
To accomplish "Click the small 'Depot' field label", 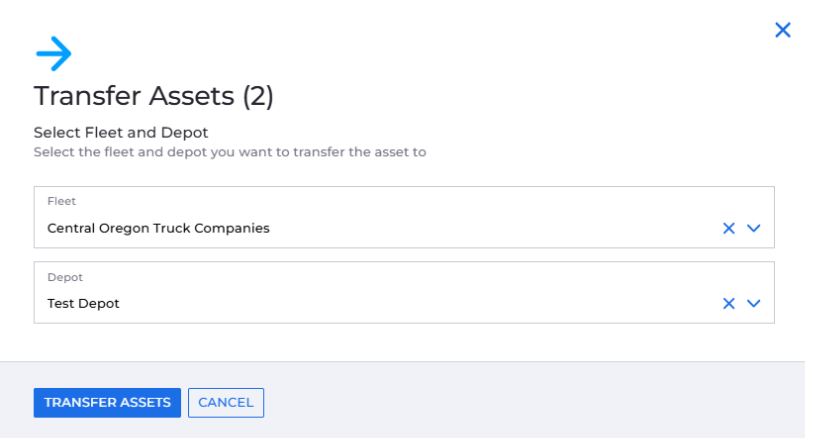I will point(65,277).
